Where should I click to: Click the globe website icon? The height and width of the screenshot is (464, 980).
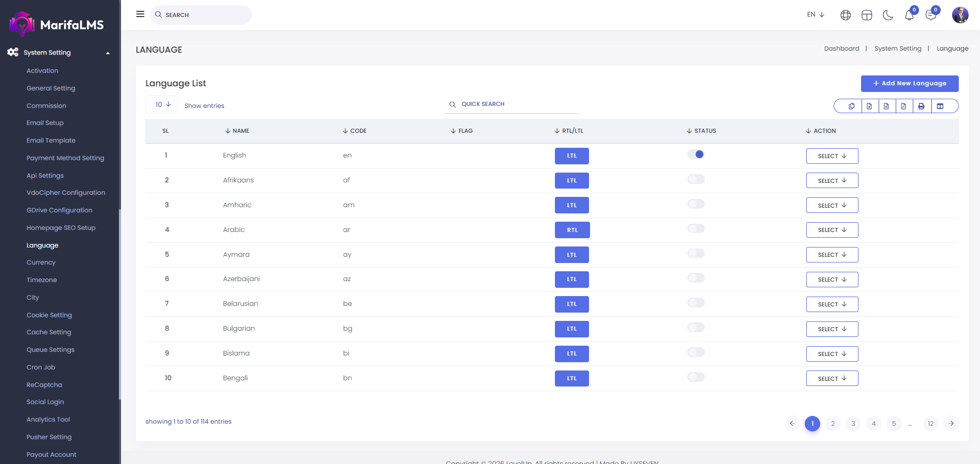click(x=846, y=15)
